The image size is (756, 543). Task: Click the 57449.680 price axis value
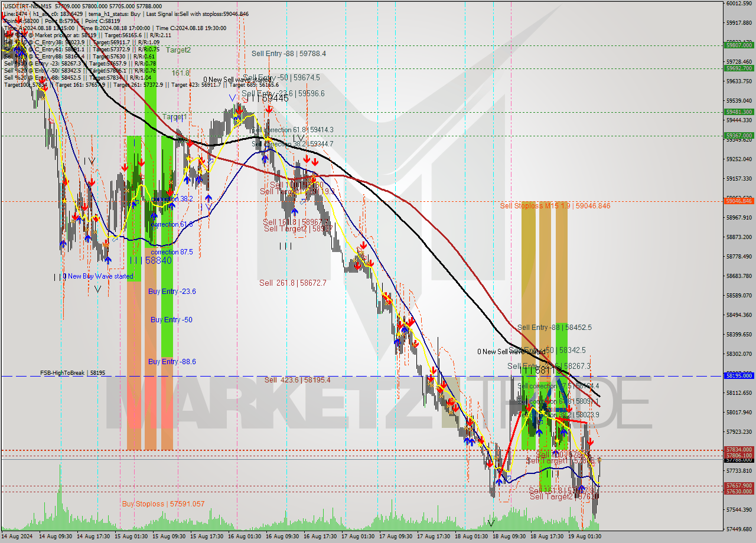(x=739, y=529)
